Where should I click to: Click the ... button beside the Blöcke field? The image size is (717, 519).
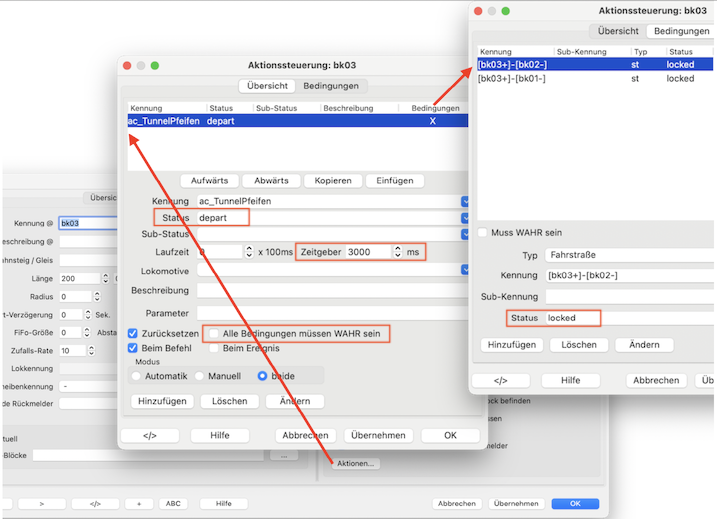(283, 455)
